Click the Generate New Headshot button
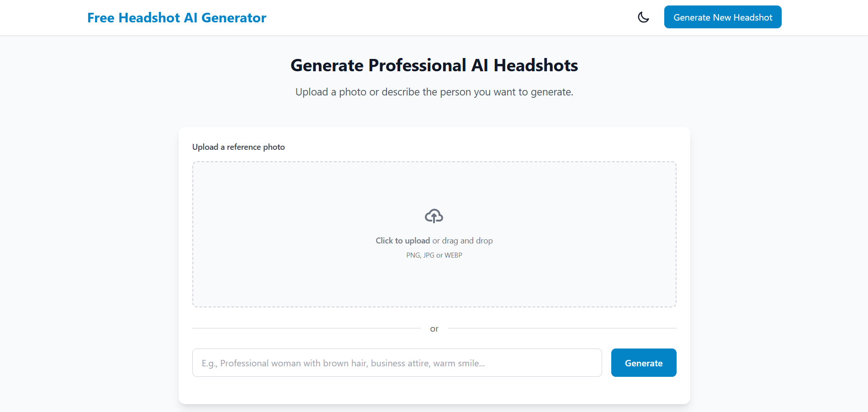Viewport: 868px width, 412px height. tap(722, 17)
